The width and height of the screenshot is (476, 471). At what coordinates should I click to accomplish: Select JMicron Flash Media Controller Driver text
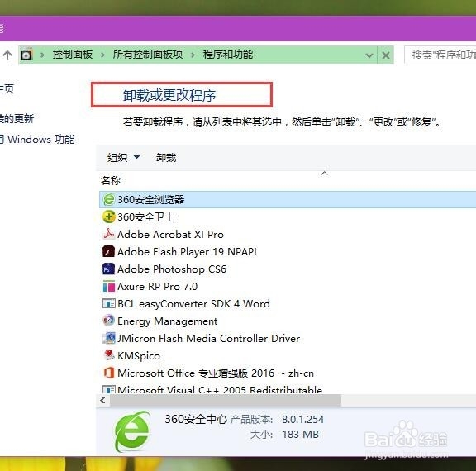pos(208,339)
